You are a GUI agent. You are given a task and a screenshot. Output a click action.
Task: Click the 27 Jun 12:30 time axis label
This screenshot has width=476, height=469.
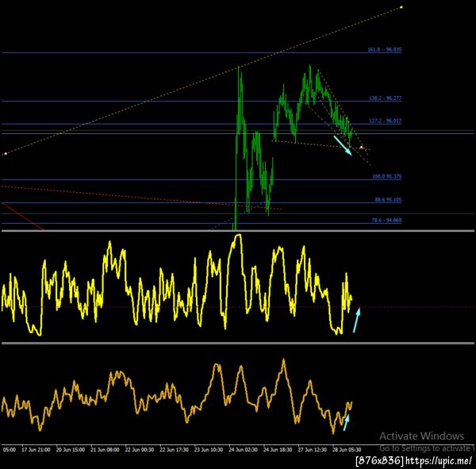[x=312, y=450]
